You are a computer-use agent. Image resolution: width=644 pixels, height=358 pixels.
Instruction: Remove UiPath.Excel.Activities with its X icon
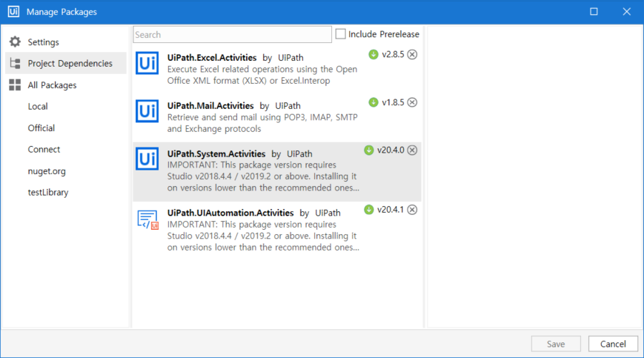click(412, 54)
